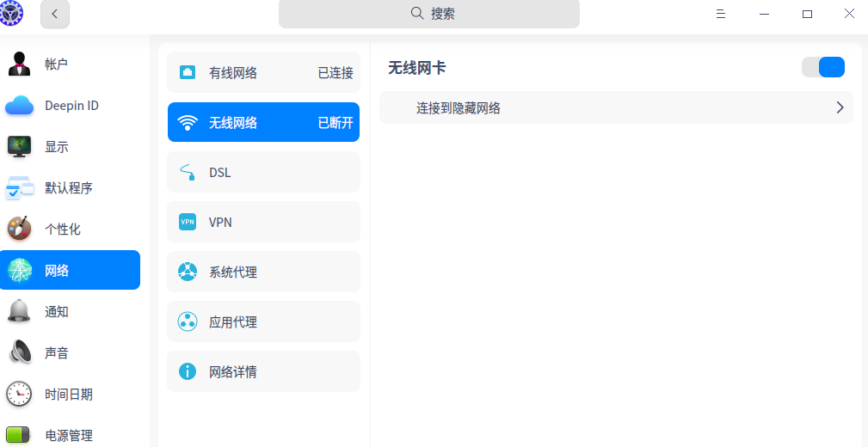This screenshot has height=447, width=868.
Task: Open the 帐户 settings section
Action: tap(70, 64)
